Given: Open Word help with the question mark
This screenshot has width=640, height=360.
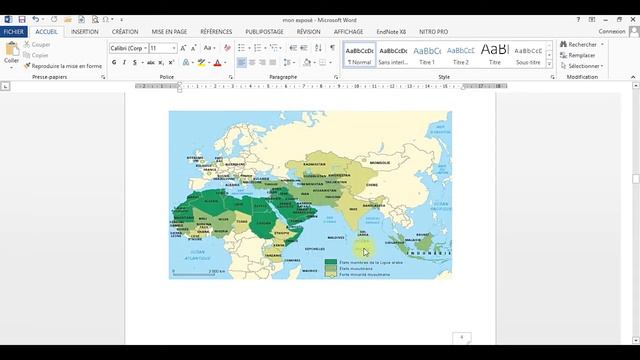Looking at the screenshot, I should pyautogui.click(x=578, y=20).
